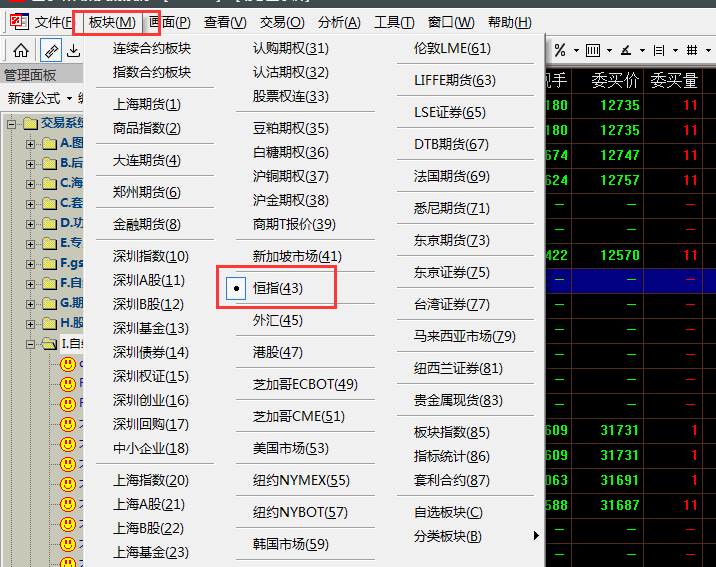Choose 港股(47) menu entry

278,352
